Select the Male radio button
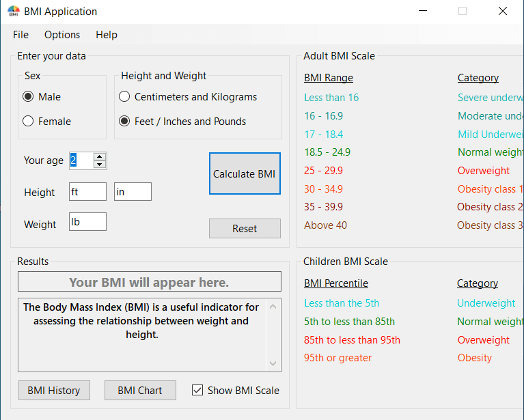 [28, 97]
